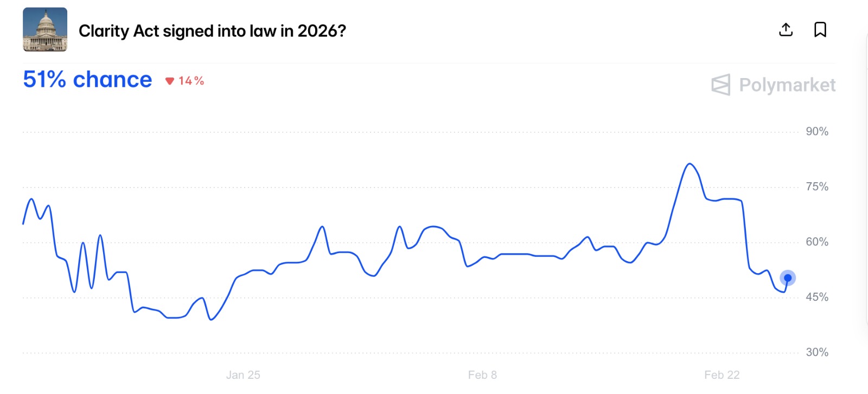868x394 pixels.
Task: Click the Polymarket logo icon
Action: [x=721, y=85]
